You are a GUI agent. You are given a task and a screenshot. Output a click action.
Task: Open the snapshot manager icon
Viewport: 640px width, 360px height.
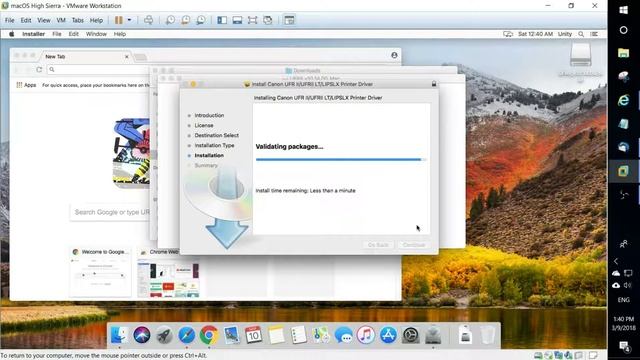pos(200,20)
